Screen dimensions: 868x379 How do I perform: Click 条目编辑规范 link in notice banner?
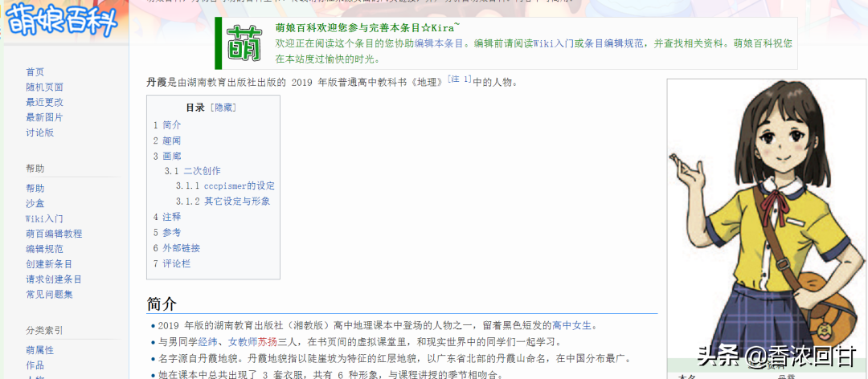615,43
